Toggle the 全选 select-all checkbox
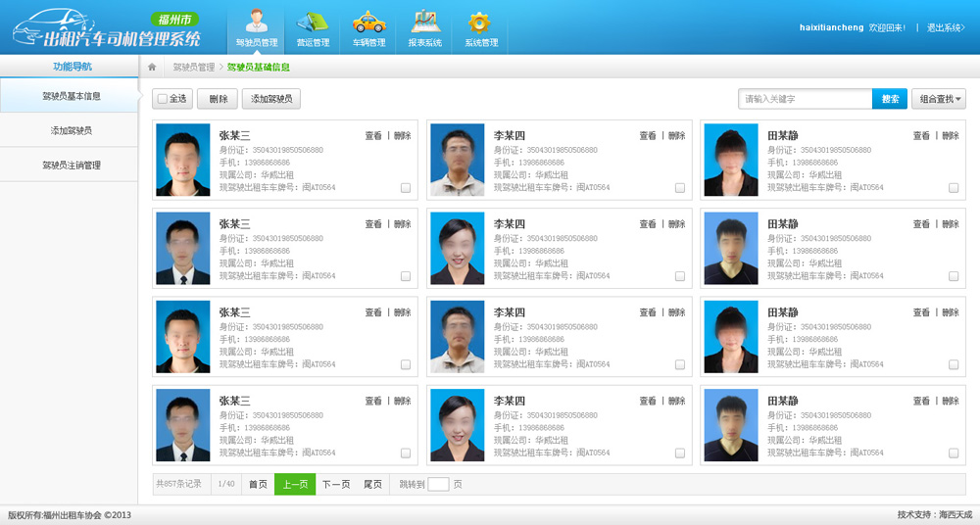Image resolution: width=980 pixels, height=525 pixels. pos(163,99)
